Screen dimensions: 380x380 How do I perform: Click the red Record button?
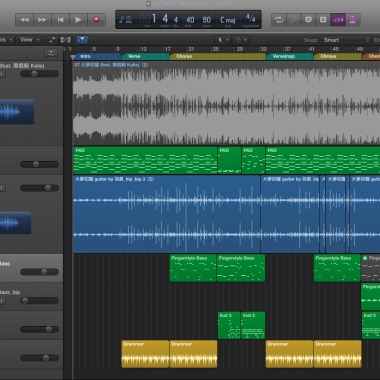96,20
